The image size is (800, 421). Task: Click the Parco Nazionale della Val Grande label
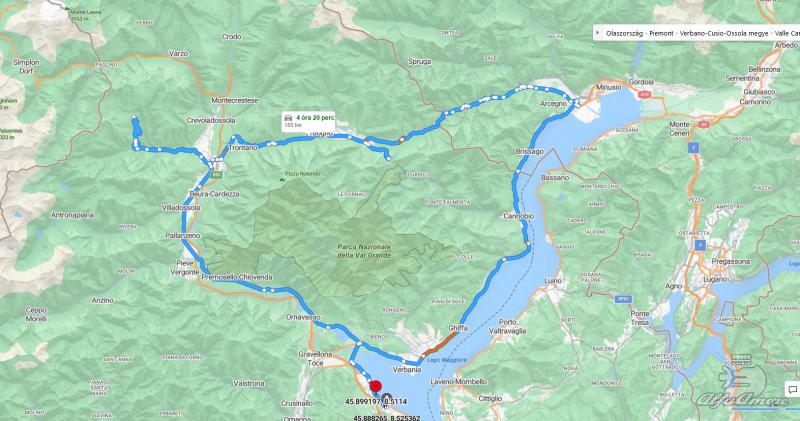(364, 251)
